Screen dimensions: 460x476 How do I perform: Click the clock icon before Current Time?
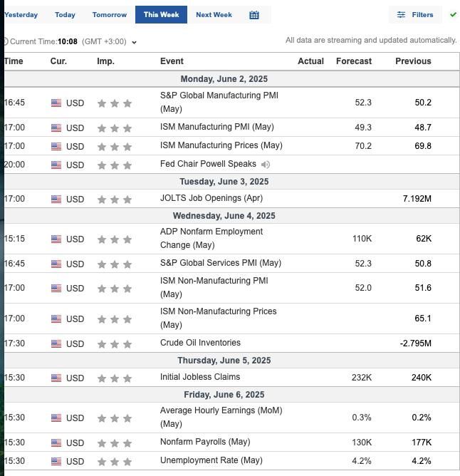pyautogui.click(x=4, y=42)
